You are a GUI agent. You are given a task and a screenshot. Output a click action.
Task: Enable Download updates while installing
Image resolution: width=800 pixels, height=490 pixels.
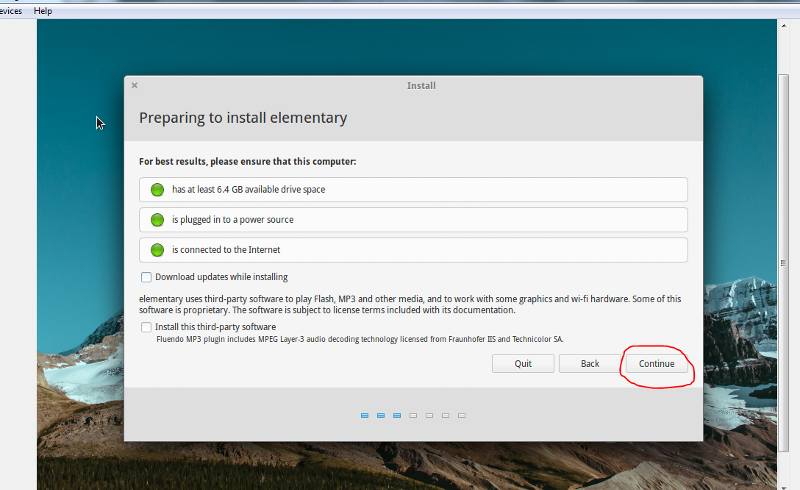click(x=146, y=277)
